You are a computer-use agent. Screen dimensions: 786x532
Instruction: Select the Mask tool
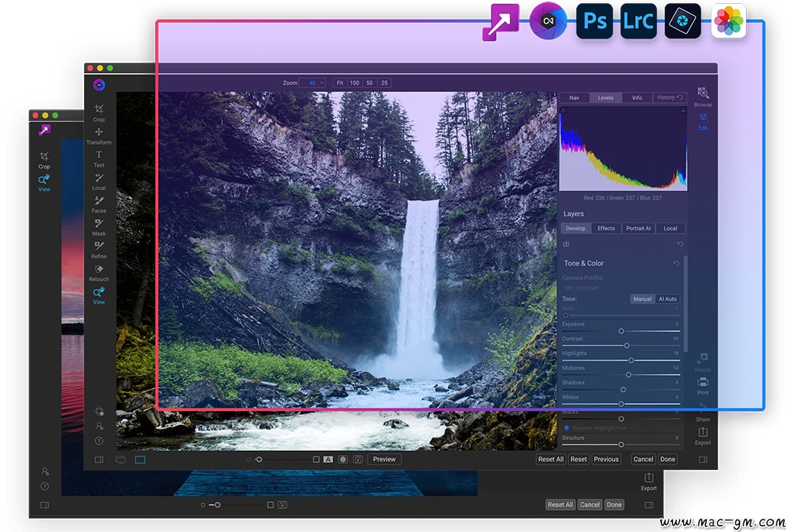pos(99,227)
